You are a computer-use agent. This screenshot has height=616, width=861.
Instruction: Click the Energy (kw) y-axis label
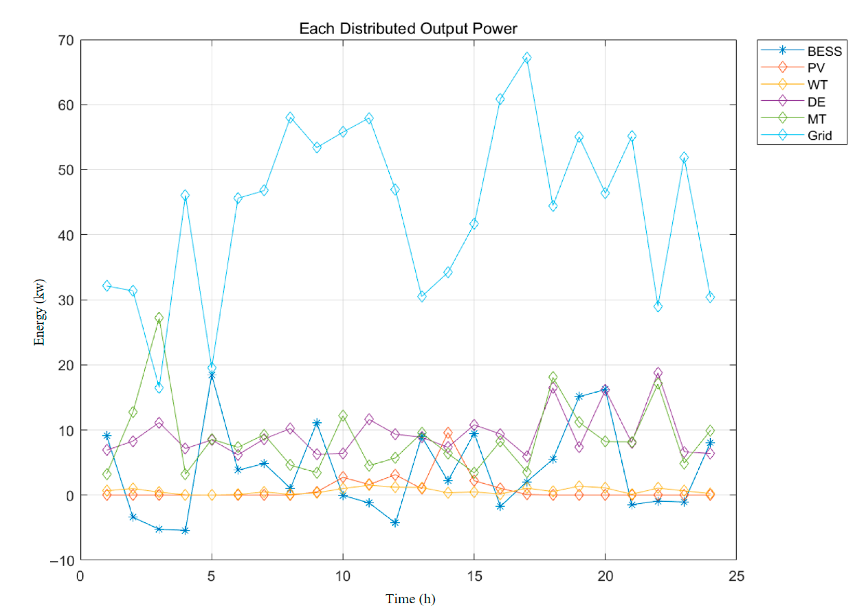coord(39,312)
